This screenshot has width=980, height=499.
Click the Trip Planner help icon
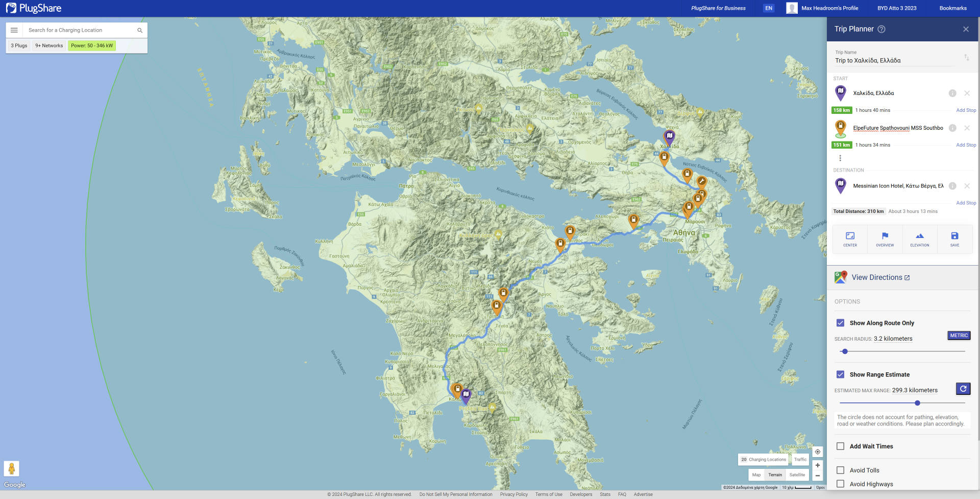[x=881, y=29]
